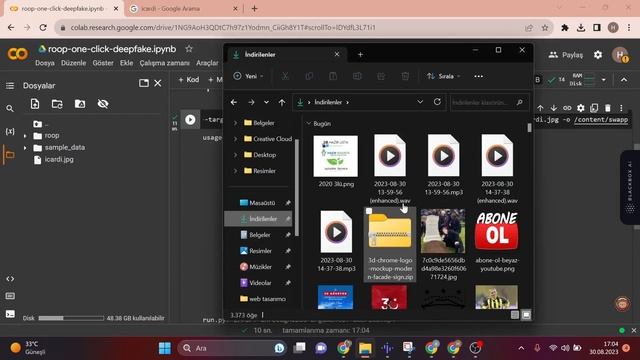The height and width of the screenshot is (360, 640).
Task: Copy link to cell icon
Action: (x=567, y=108)
